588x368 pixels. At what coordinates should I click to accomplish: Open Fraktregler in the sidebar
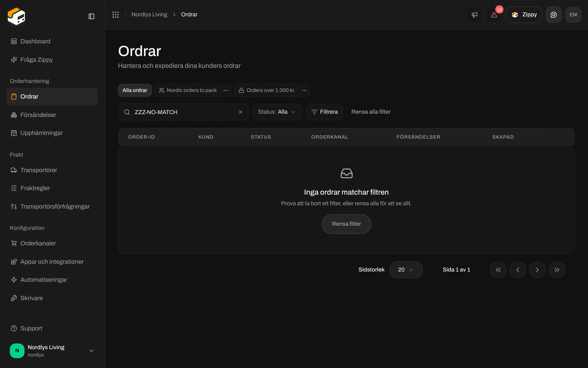[x=52, y=188]
